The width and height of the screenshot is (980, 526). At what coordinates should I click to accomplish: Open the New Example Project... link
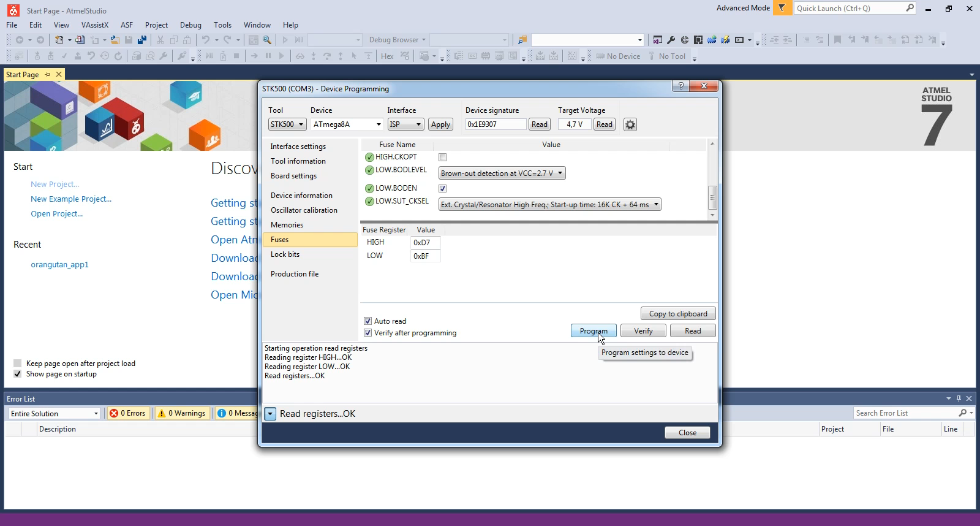click(x=71, y=199)
